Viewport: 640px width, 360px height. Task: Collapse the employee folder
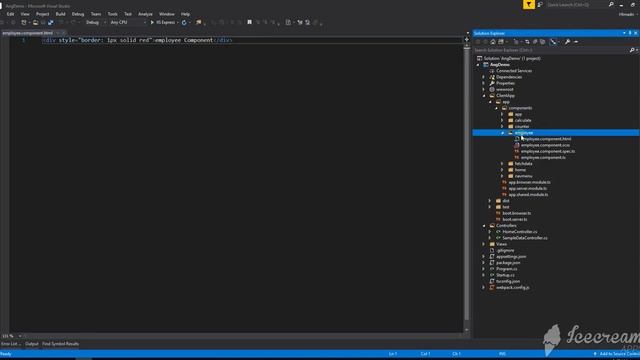click(502, 133)
